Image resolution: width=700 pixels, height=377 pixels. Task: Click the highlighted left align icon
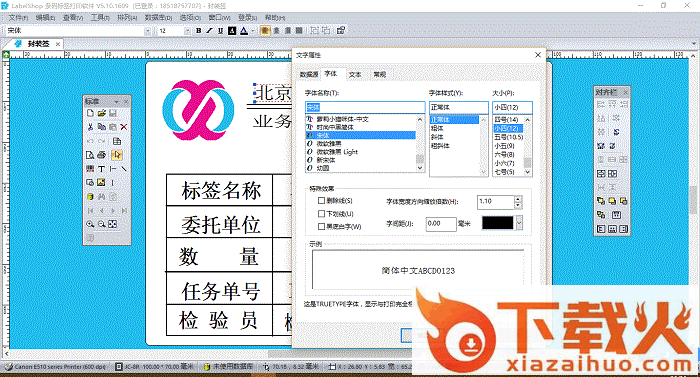pos(265,30)
